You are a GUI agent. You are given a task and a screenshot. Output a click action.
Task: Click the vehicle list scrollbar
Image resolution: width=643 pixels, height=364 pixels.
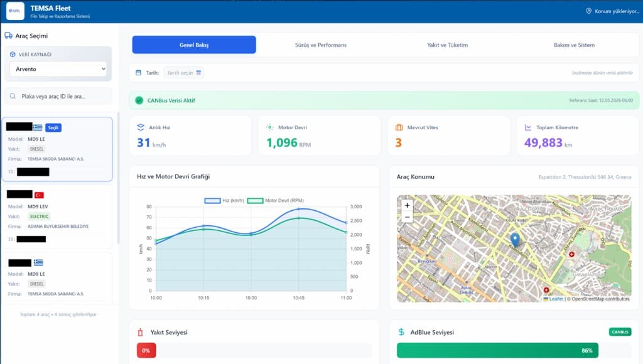click(118, 178)
